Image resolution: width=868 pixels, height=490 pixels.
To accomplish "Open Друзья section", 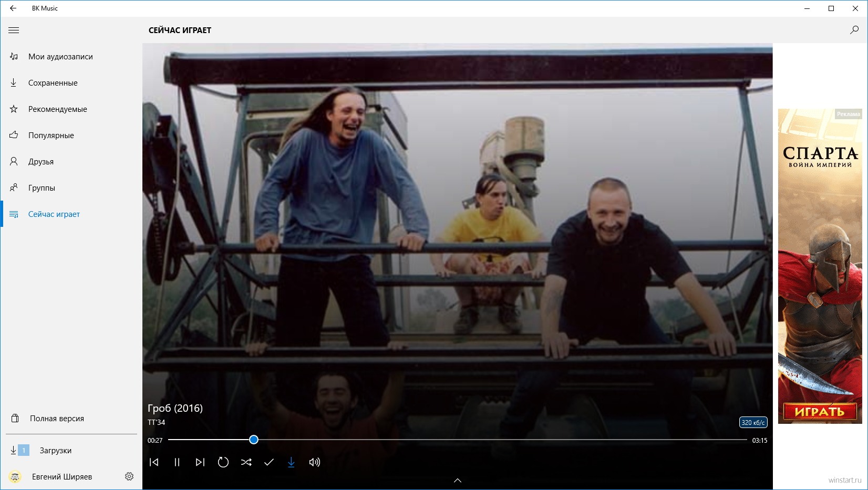I will tap(71, 162).
